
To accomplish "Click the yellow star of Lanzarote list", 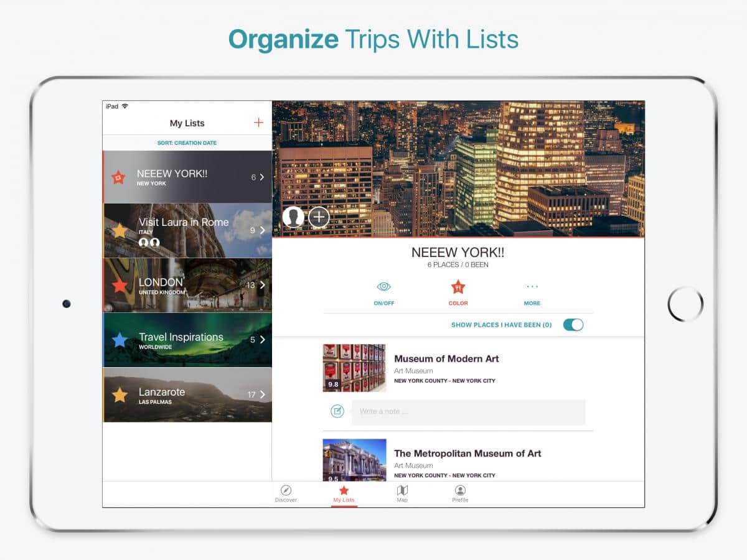I will [x=120, y=395].
